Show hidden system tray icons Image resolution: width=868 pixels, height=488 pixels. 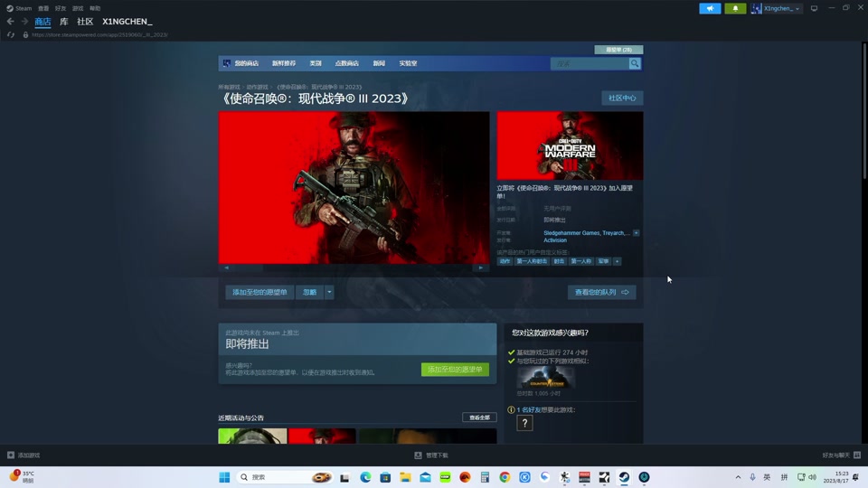[x=738, y=477]
